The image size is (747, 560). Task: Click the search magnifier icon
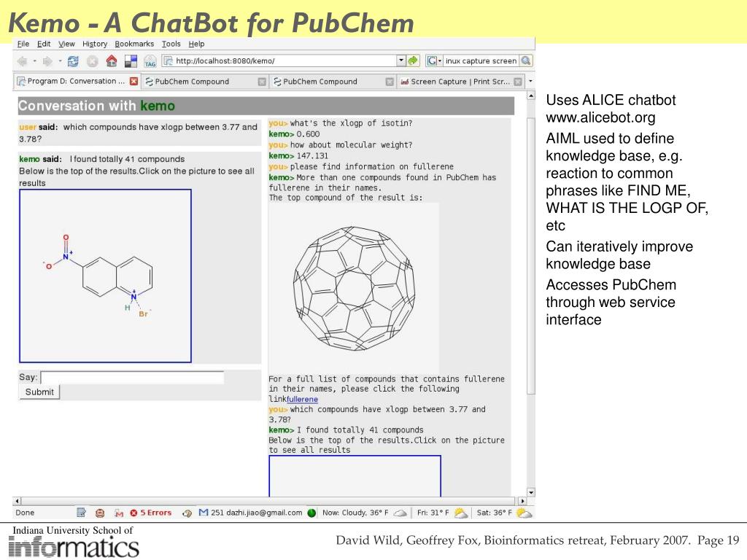[526, 61]
